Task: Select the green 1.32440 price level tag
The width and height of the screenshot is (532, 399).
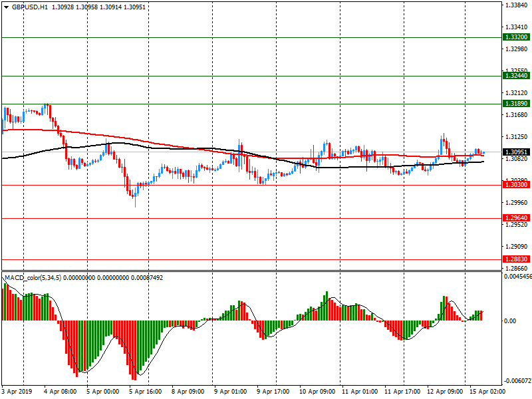Action: pyautogui.click(x=516, y=76)
